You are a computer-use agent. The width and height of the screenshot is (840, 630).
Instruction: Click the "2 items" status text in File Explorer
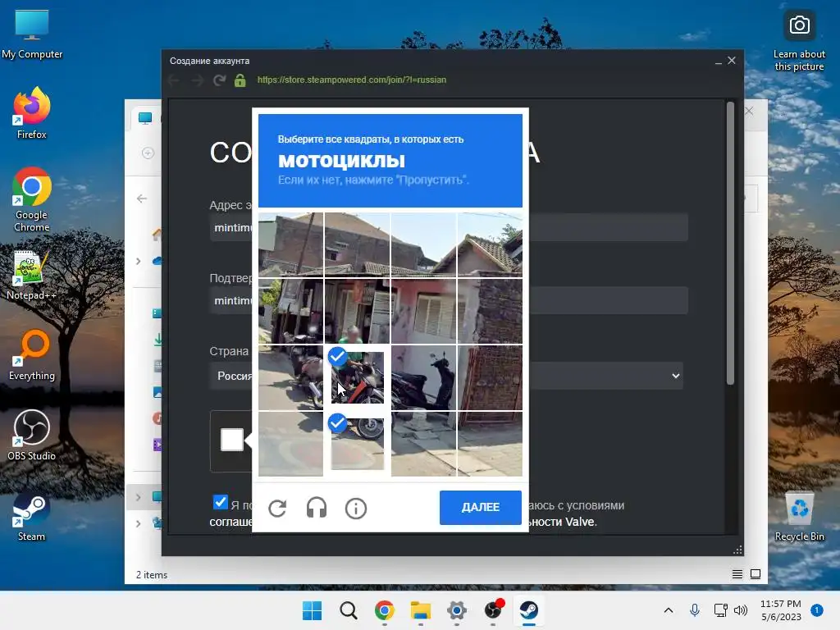click(152, 575)
